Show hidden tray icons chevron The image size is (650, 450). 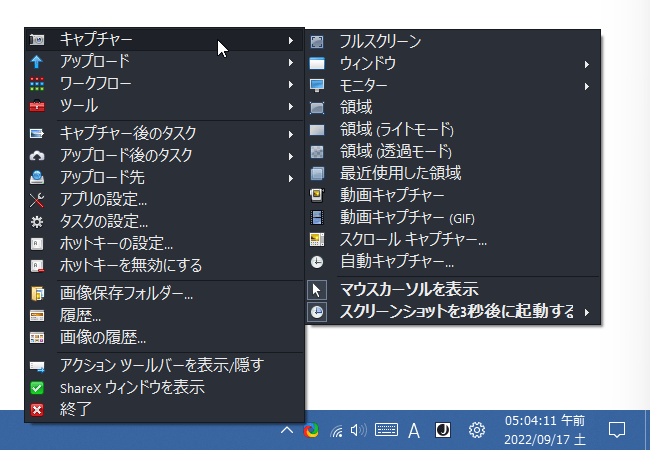(x=287, y=431)
